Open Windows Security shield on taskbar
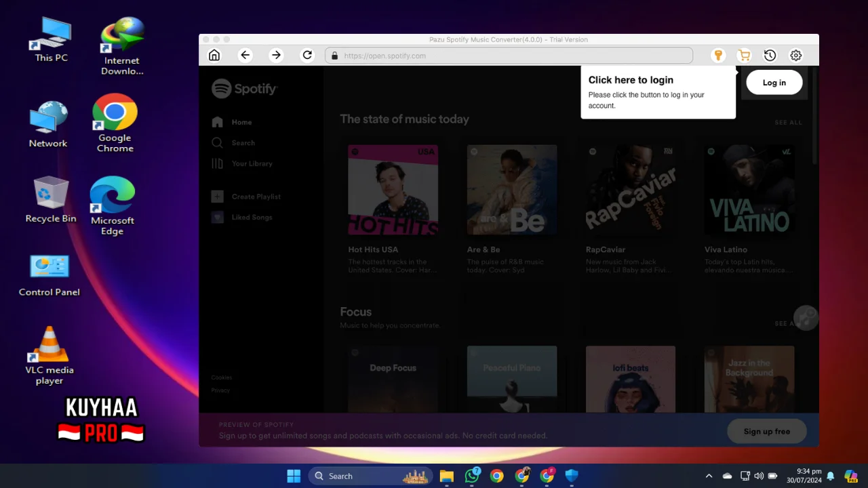The width and height of the screenshot is (868, 488). point(572,476)
